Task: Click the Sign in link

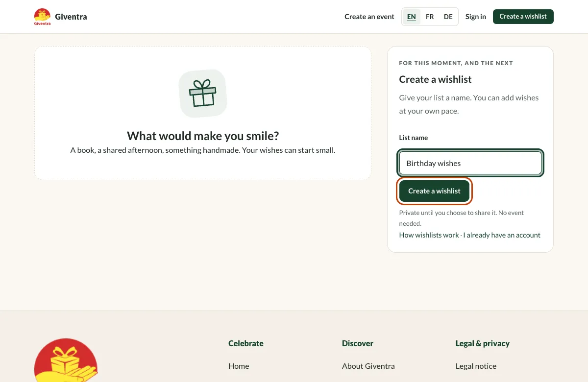Action: click(x=476, y=17)
